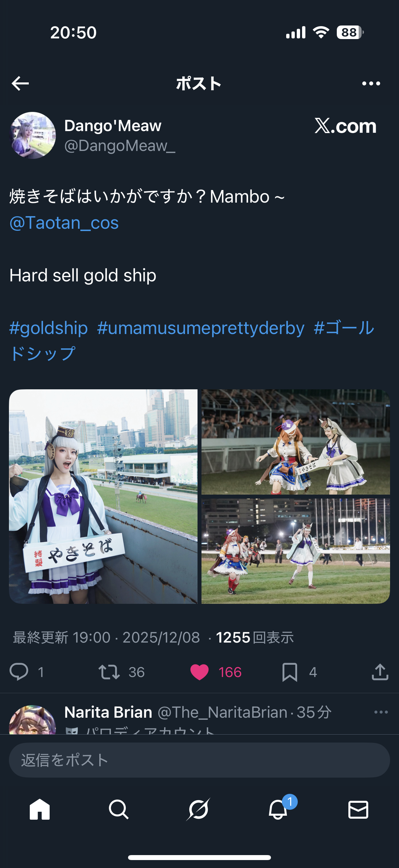Repost using the retweet arrows icon
The height and width of the screenshot is (868, 399).
tap(109, 672)
